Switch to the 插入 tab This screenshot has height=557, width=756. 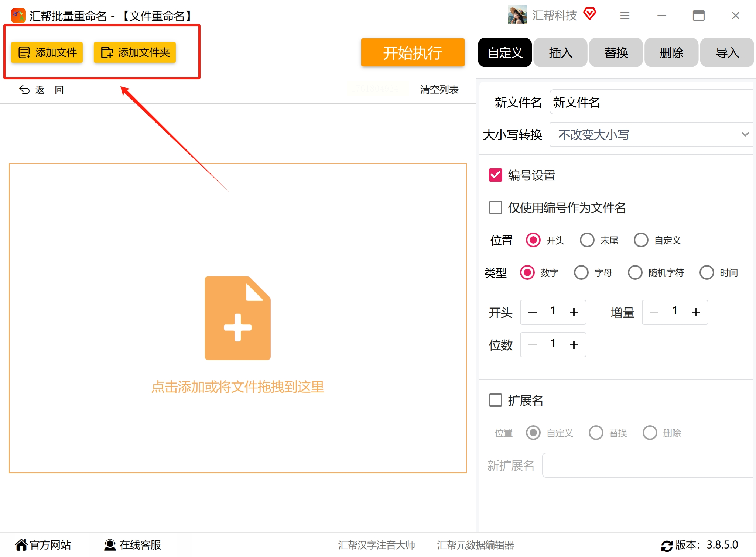click(x=560, y=52)
